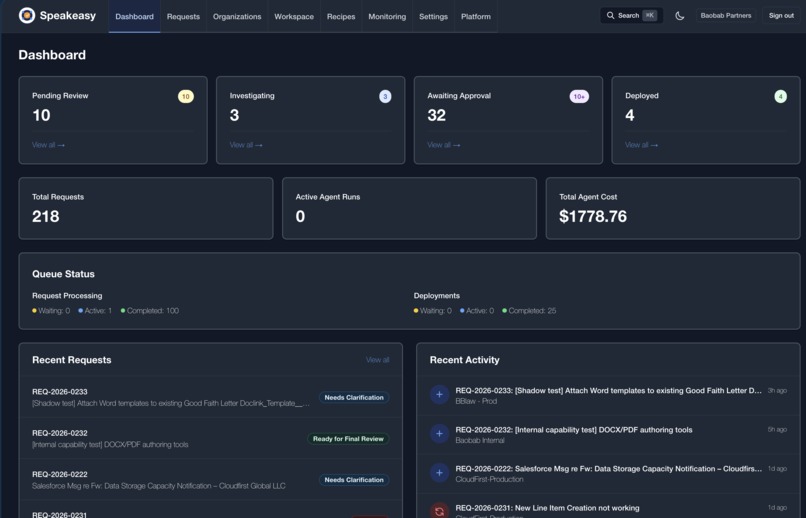806x518 pixels.
Task: Click the Pending Review count 10
Action: (41, 115)
